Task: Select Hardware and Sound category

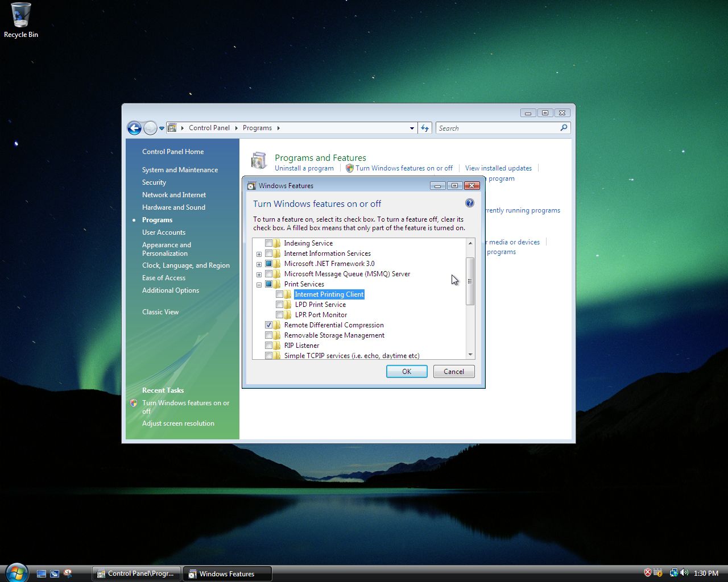Action: click(173, 207)
